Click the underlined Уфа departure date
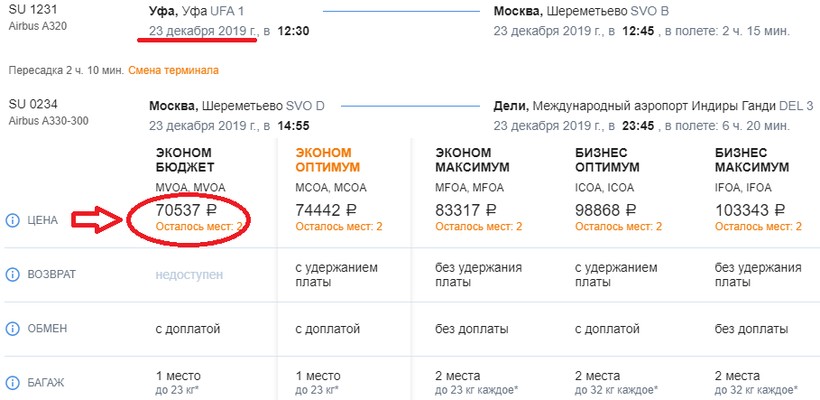820x400 pixels. 204,31
